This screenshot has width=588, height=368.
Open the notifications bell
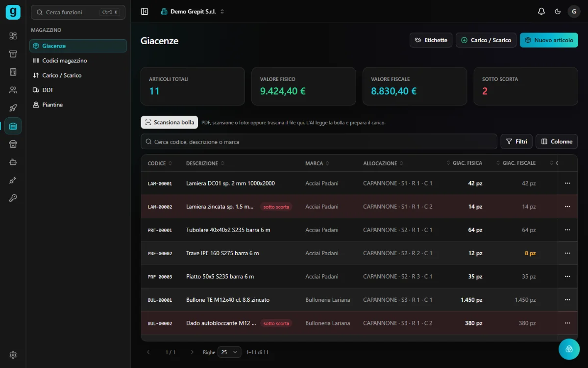point(541,11)
